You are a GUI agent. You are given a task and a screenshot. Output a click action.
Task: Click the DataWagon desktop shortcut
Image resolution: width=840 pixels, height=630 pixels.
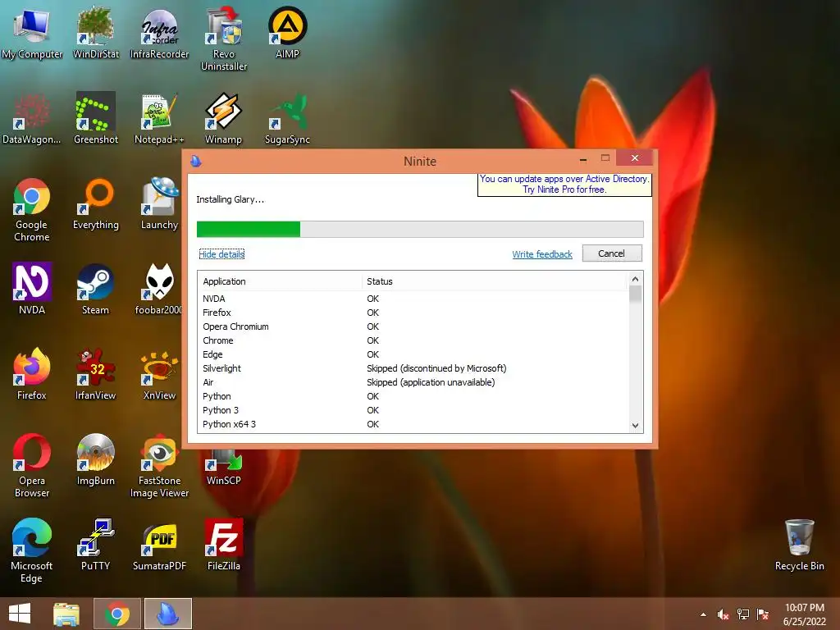pos(32,118)
